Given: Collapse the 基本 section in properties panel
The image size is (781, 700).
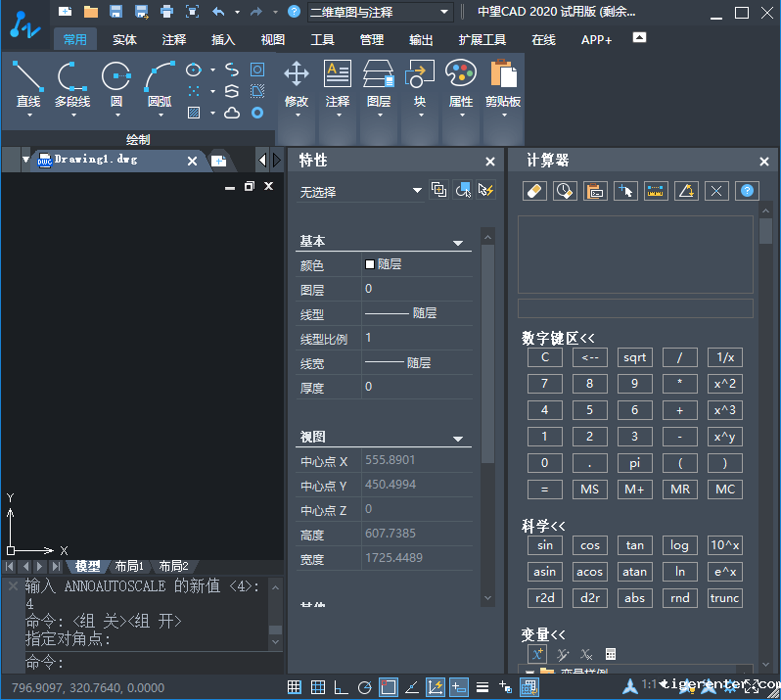Looking at the screenshot, I should coord(457,242).
